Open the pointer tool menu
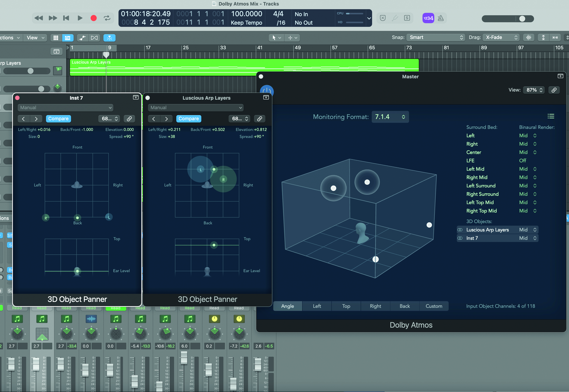 click(277, 38)
